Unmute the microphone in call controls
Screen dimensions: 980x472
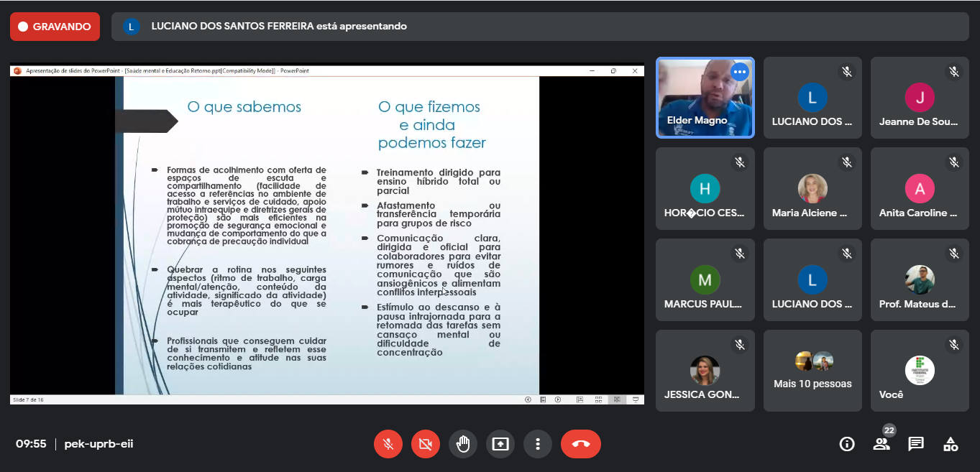tap(388, 444)
